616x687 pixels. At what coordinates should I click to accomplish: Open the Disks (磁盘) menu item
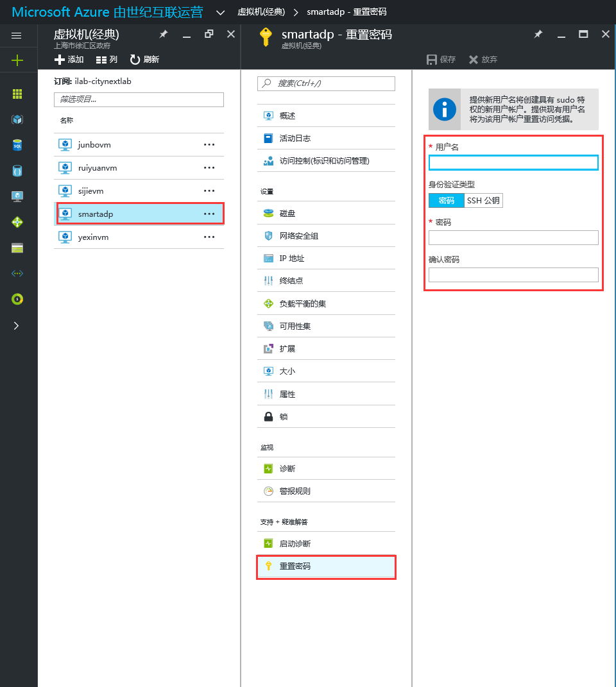287,214
